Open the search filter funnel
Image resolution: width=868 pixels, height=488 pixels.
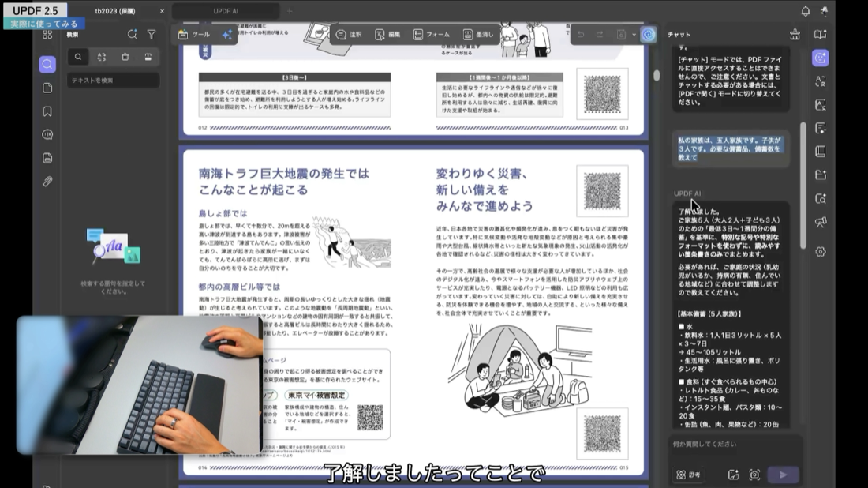[x=152, y=34]
